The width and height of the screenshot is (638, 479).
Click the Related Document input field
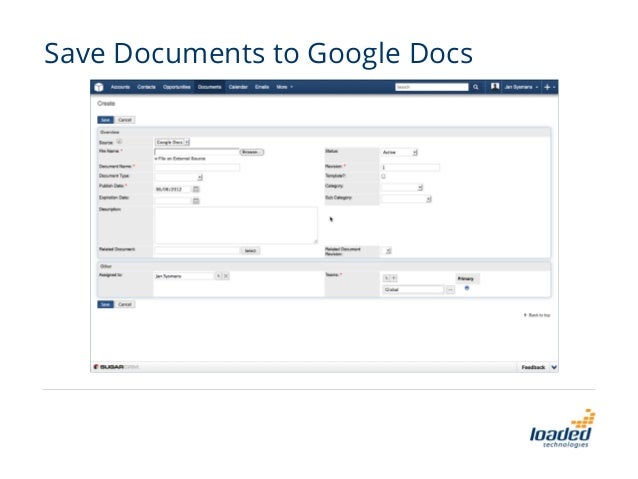pos(197,251)
